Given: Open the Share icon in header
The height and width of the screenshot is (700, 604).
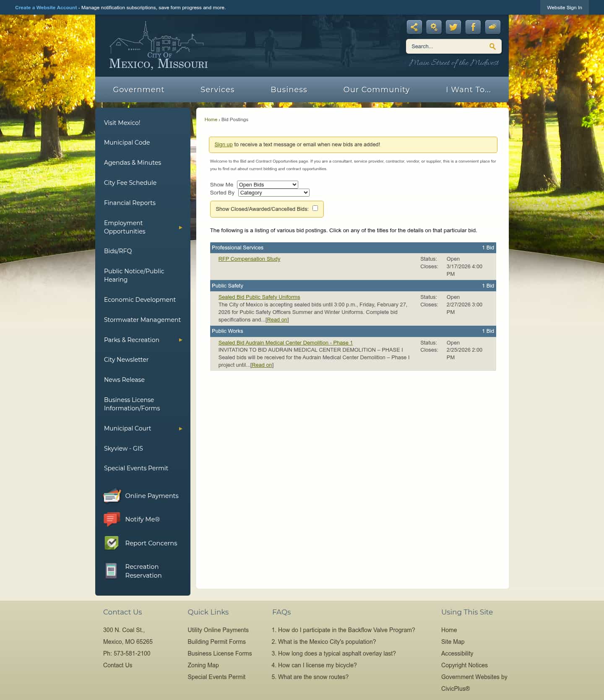Looking at the screenshot, I should pyautogui.click(x=414, y=27).
